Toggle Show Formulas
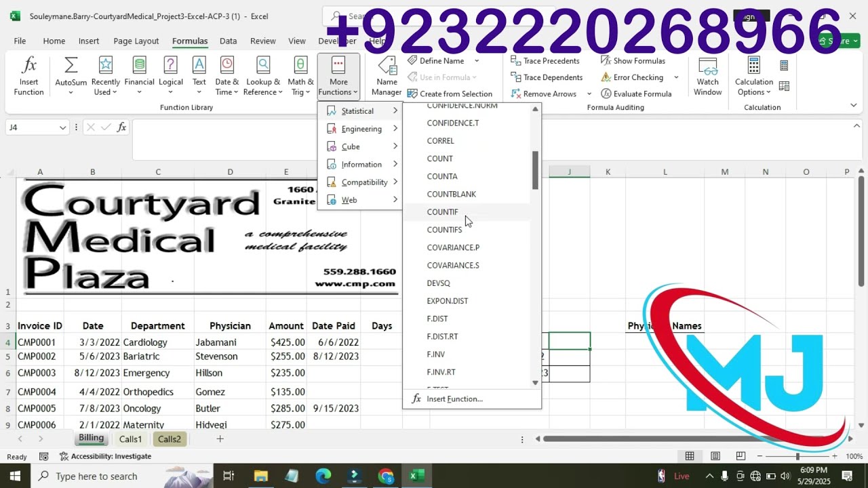 [x=633, y=61]
